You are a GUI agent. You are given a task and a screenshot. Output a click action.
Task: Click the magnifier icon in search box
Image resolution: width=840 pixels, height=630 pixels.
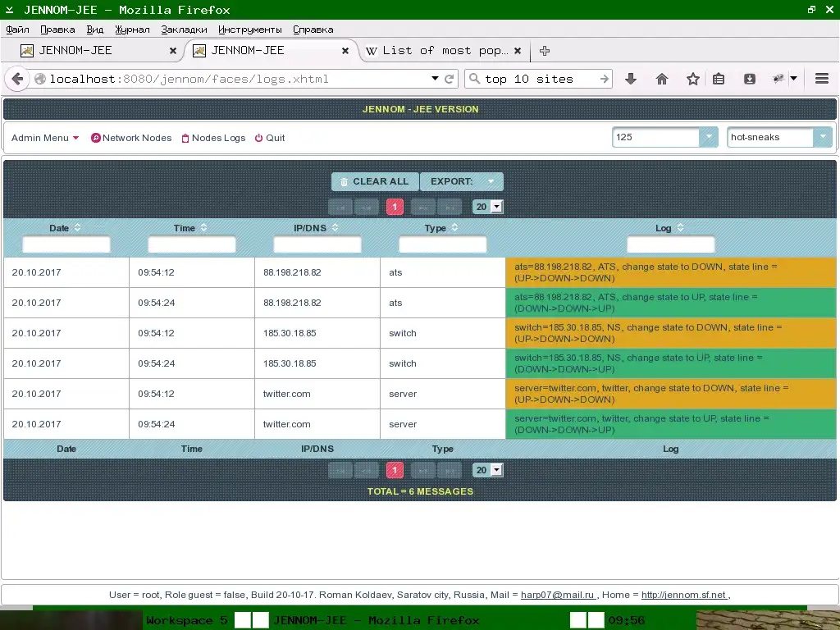474,80
